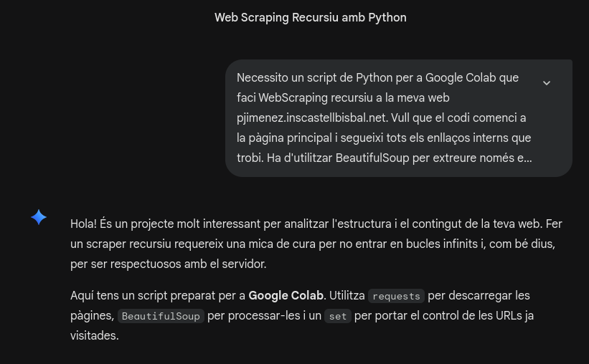
Task: Click the word 'Utilitza' before the requests chip
Action: [347, 296]
